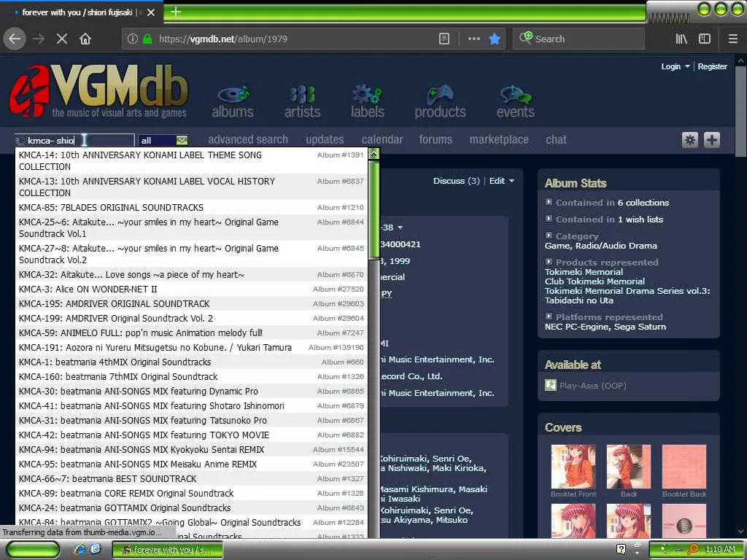Click the green padlock security icon

[147, 39]
